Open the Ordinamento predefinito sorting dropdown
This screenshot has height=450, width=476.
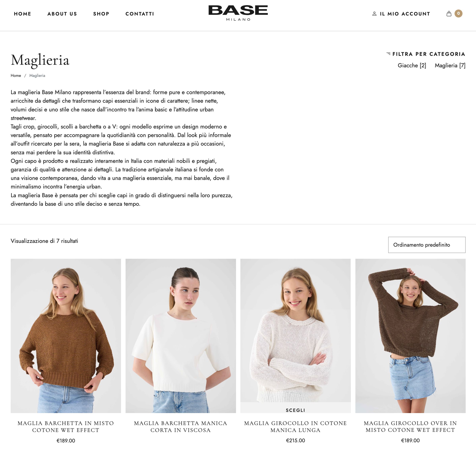(427, 245)
